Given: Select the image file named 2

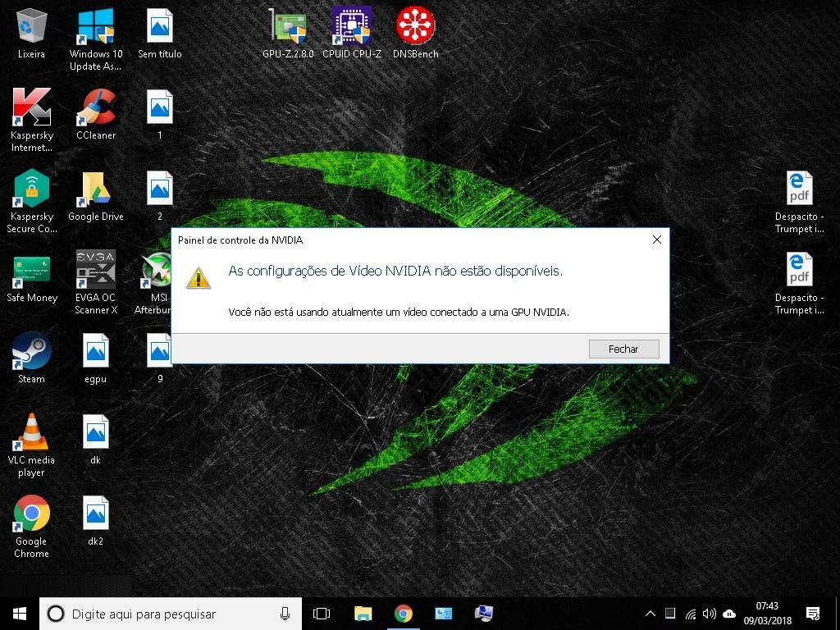Looking at the screenshot, I should (160, 196).
